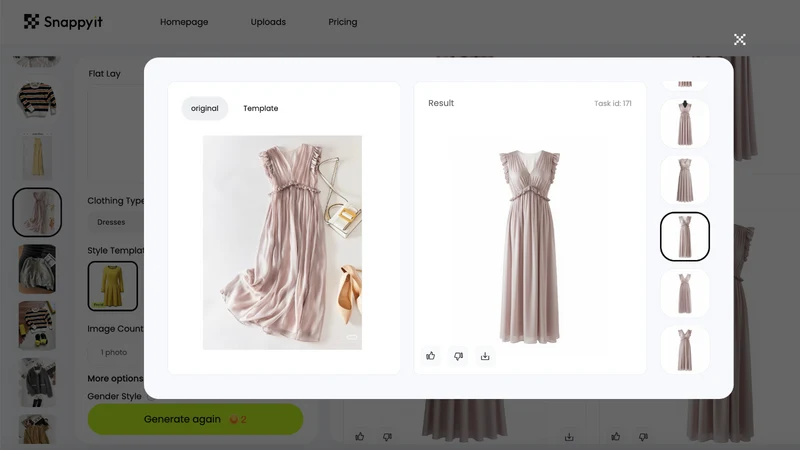Image resolution: width=800 pixels, height=450 pixels.
Task: Thumbs up the background bottom-right result
Action: tap(616, 437)
